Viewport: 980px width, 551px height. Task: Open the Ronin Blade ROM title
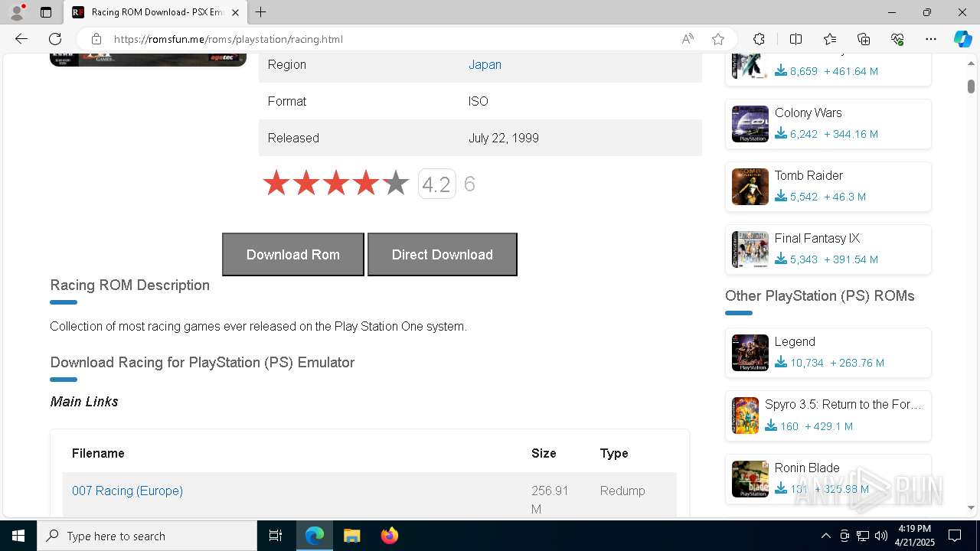click(x=807, y=468)
